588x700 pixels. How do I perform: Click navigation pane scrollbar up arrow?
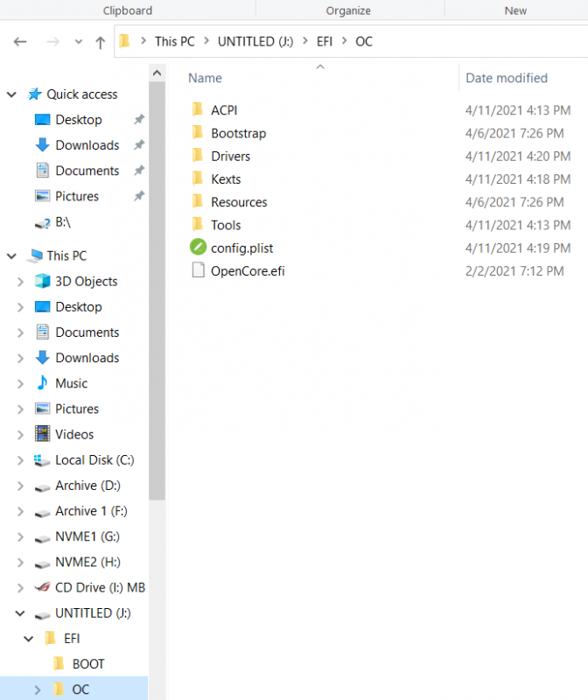pos(157,73)
